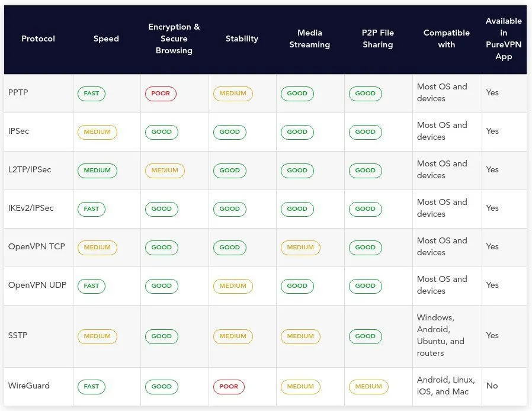Click the WireGuard protocol name
532x411 pixels.
(x=29, y=386)
